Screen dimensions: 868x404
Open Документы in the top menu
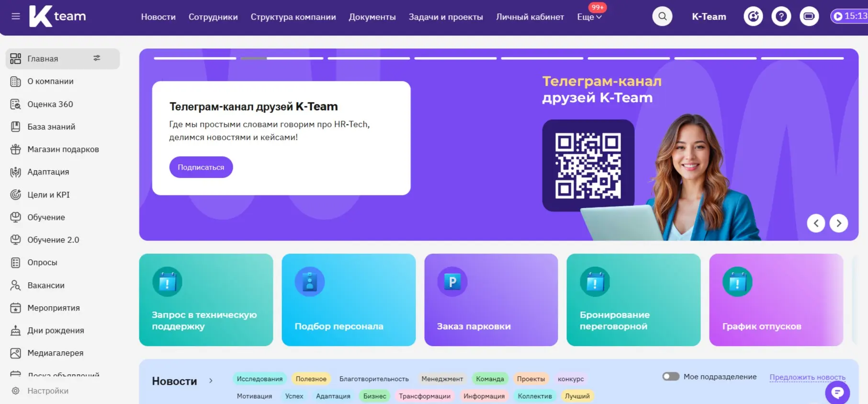click(372, 17)
